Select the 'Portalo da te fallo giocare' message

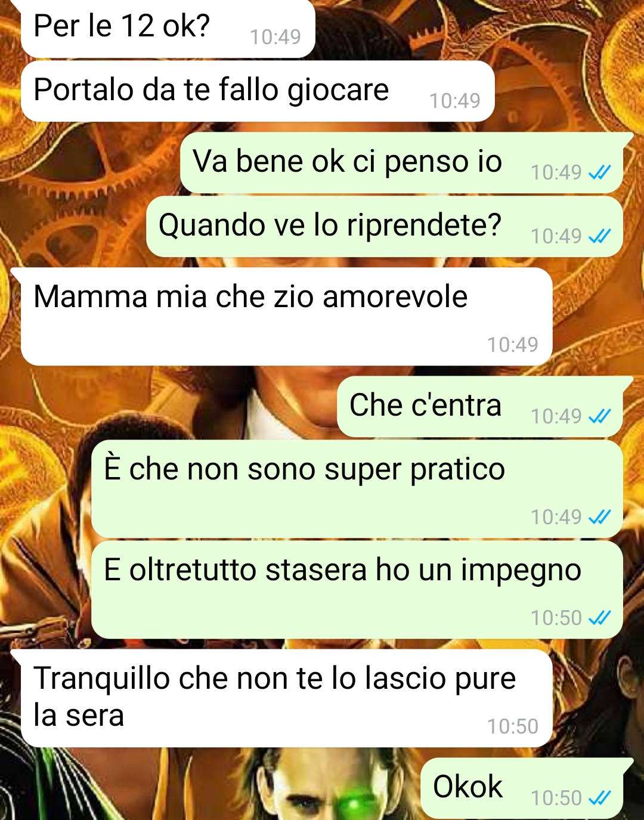[258, 91]
